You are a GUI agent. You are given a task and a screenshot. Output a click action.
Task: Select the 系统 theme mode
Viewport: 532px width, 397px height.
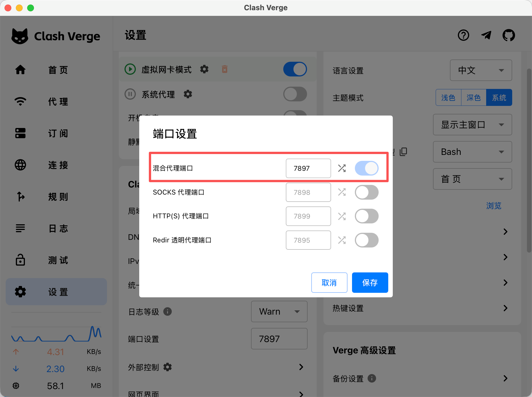[499, 98]
